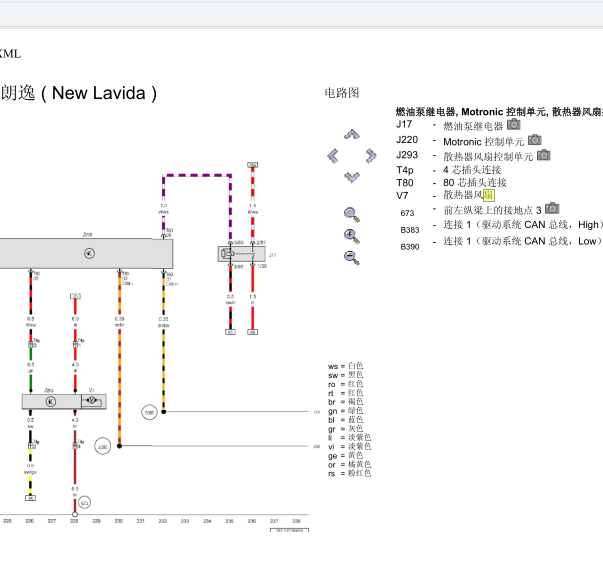This screenshot has height=585, width=603.
Task: Click the pan right arrow icon
Action: point(370,156)
